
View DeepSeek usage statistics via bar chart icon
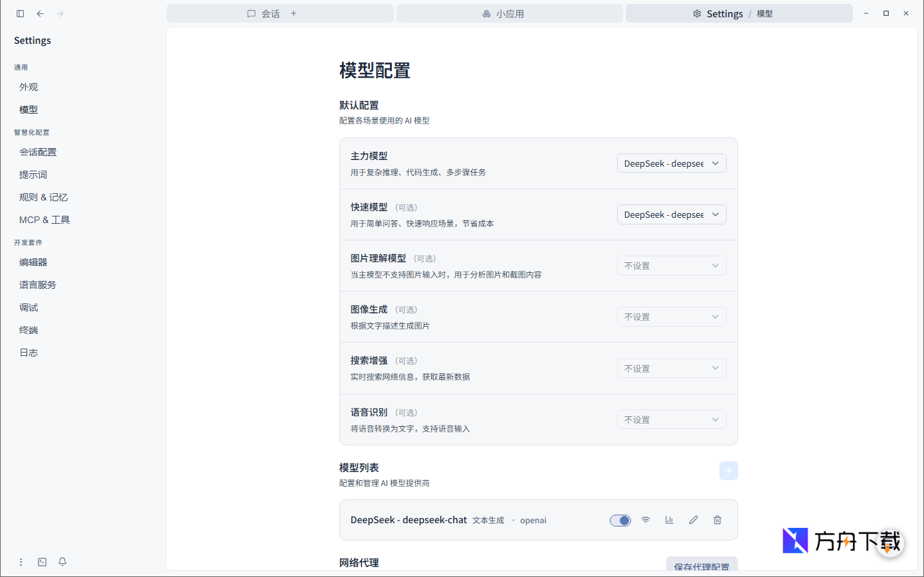pyautogui.click(x=669, y=520)
